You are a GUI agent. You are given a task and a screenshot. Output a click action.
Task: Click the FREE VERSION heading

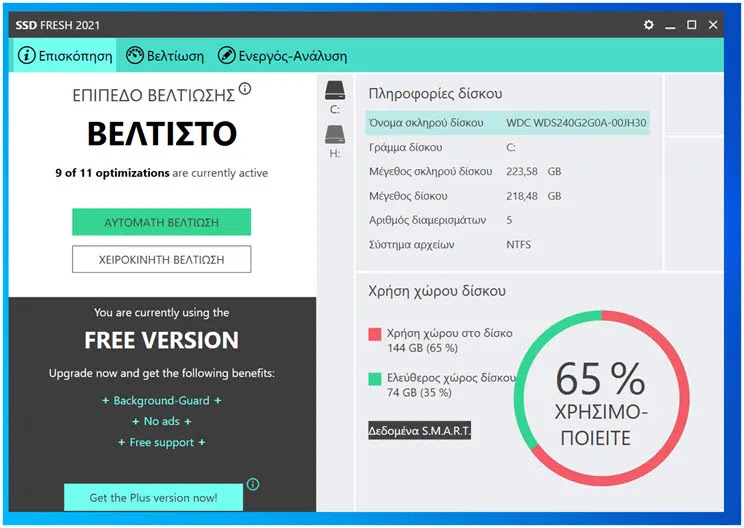(161, 340)
